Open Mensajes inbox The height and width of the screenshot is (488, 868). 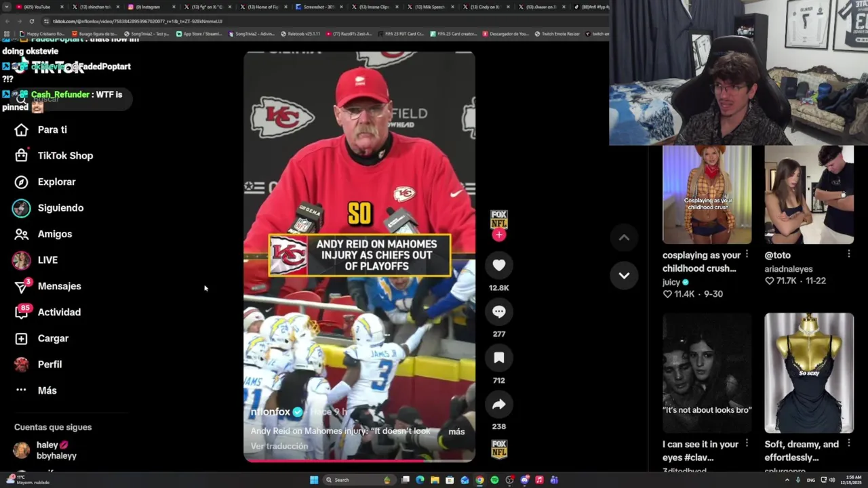(47, 286)
